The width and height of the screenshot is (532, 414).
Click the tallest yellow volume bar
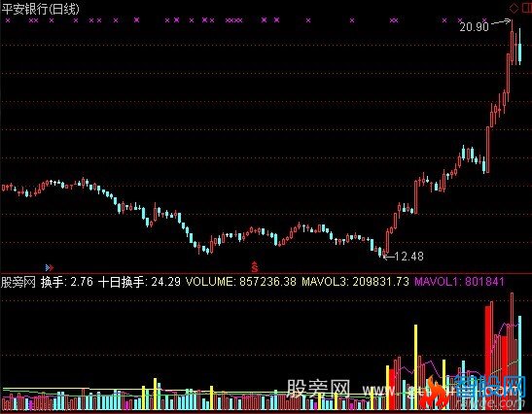pos(415,367)
